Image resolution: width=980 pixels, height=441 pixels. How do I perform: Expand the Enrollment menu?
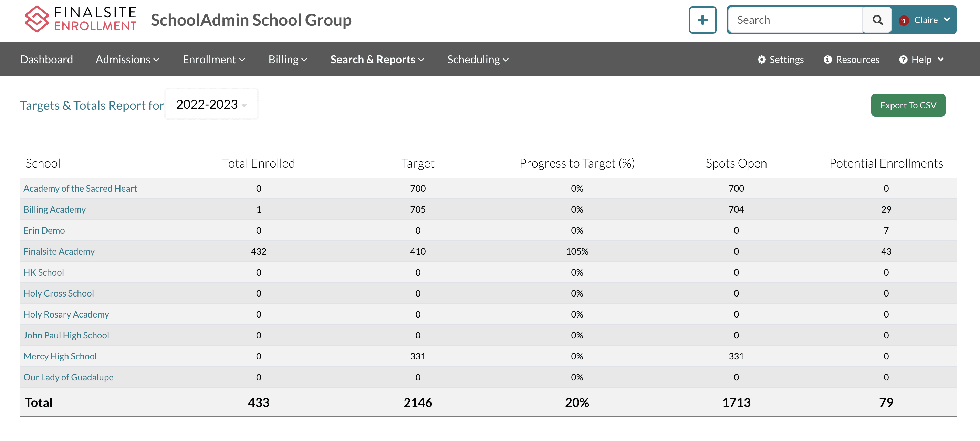214,60
